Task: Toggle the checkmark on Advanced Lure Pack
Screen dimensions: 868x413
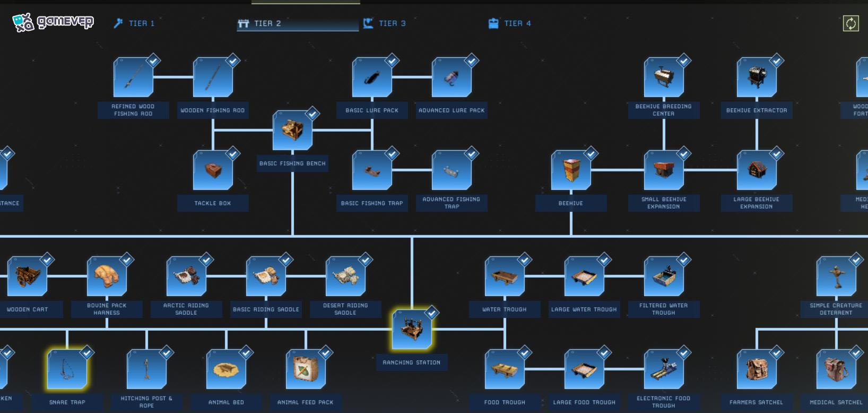Action: (471, 61)
